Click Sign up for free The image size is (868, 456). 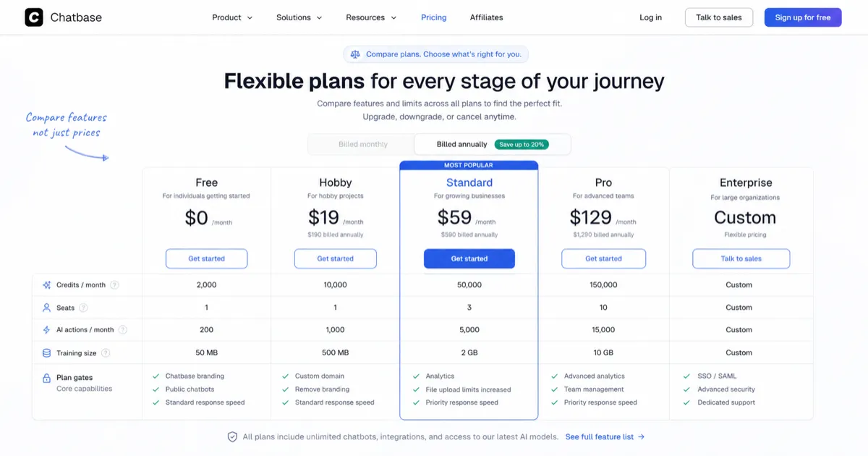pyautogui.click(x=803, y=17)
